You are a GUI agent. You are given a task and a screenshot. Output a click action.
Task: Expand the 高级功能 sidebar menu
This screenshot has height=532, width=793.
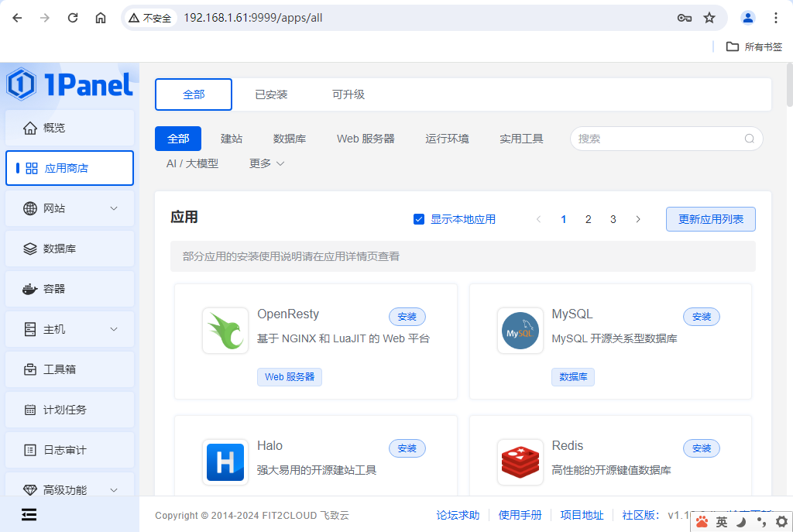coord(69,489)
